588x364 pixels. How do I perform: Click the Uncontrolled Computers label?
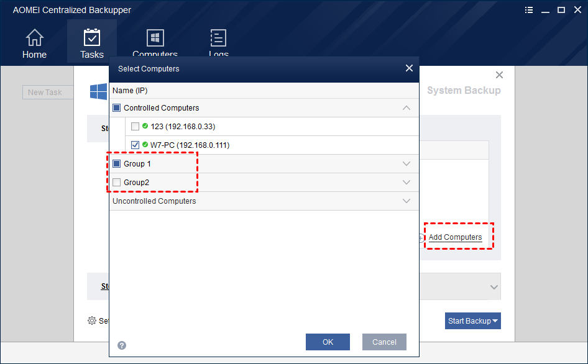pyautogui.click(x=154, y=201)
